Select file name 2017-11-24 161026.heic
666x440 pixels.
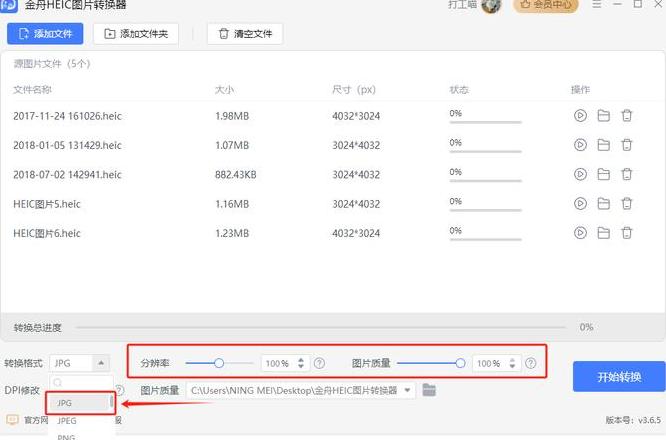tap(67, 116)
